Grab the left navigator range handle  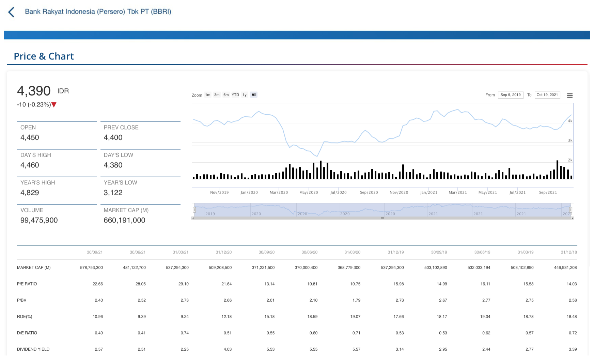(194, 210)
